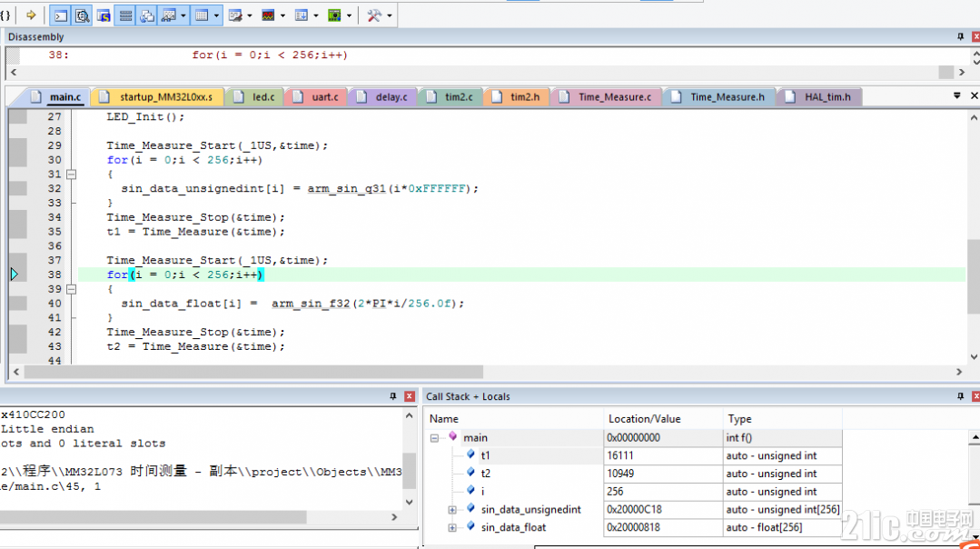Click the Watch Windows toolbar icon
Viewport: 980px width, 549px height.
click(169, 15)
